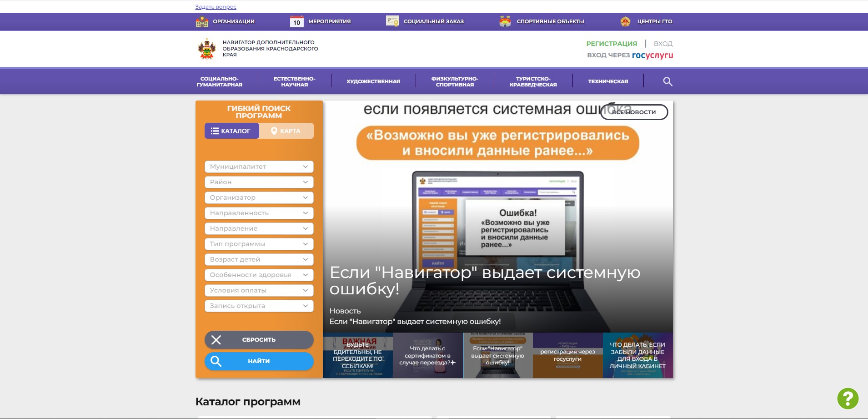Screen dimensions: 868x419
Task: Open the certificate relocation news thumbnail
Action: click(x=428, y=355)
